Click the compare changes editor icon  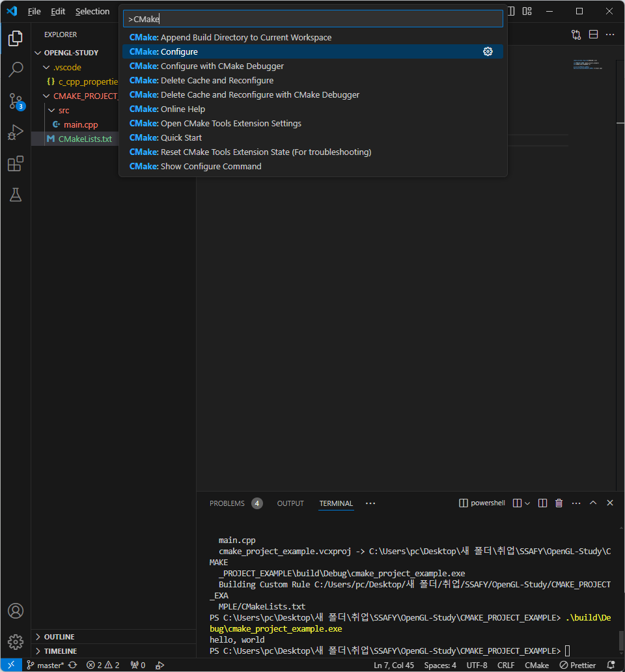pos(576,35)
